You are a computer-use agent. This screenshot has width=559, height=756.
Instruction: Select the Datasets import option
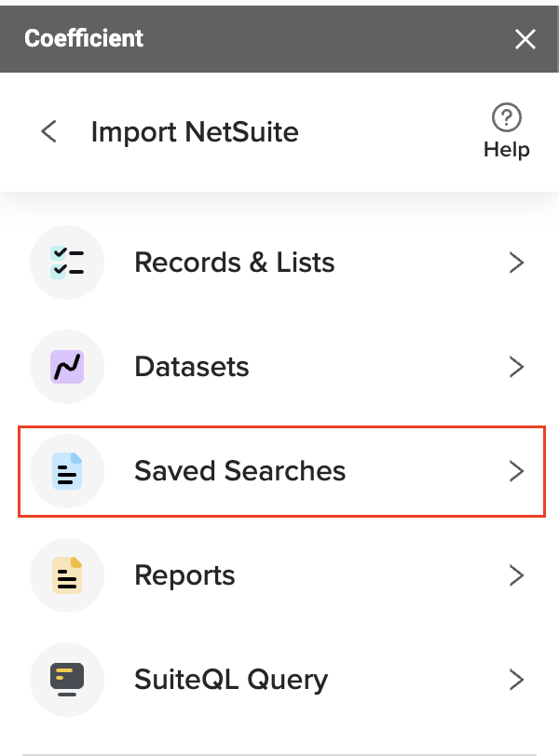click(279, 367)
